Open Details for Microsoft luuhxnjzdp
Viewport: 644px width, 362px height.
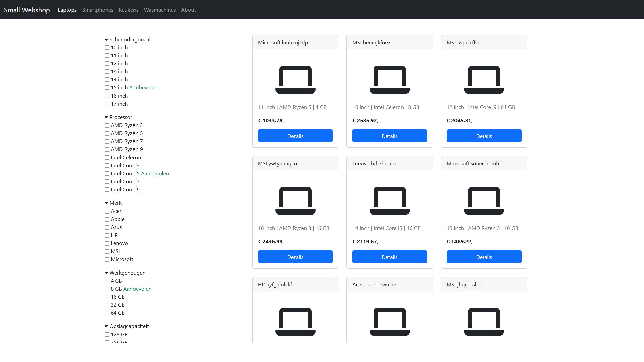point(295,136)
